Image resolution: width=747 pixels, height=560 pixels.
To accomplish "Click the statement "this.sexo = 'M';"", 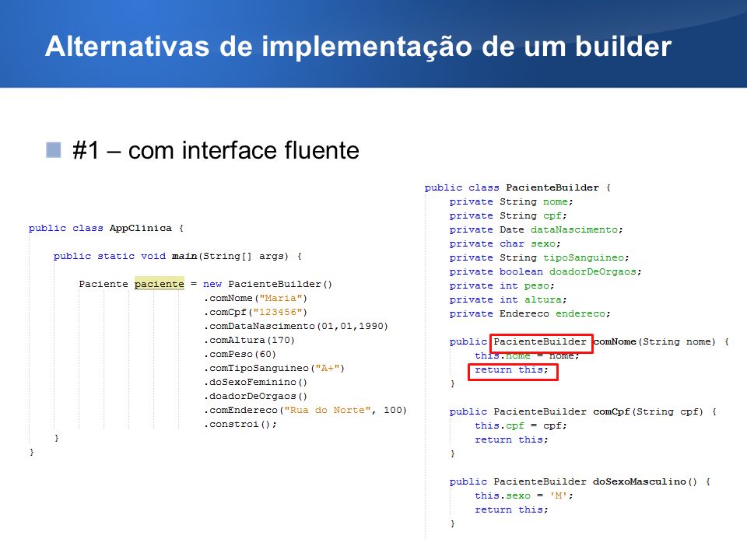I will click(x=524, y=495).
